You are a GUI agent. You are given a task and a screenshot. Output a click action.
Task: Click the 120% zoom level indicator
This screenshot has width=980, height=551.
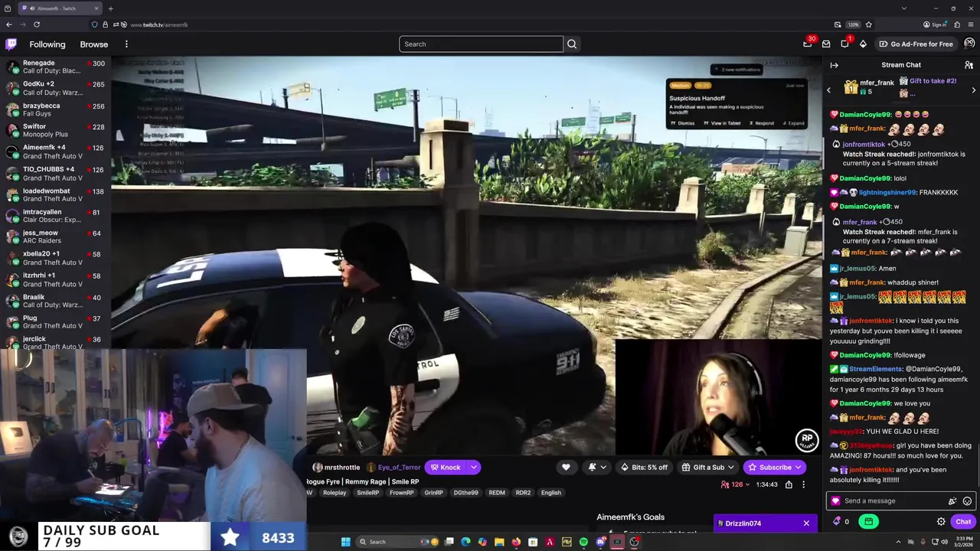pos(853,24)
